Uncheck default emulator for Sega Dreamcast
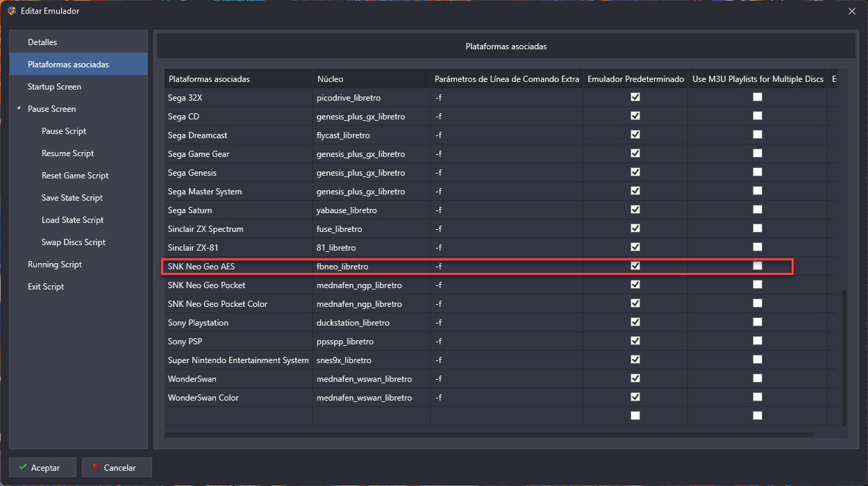The image size is (868, 486). [x=635, y=135]
